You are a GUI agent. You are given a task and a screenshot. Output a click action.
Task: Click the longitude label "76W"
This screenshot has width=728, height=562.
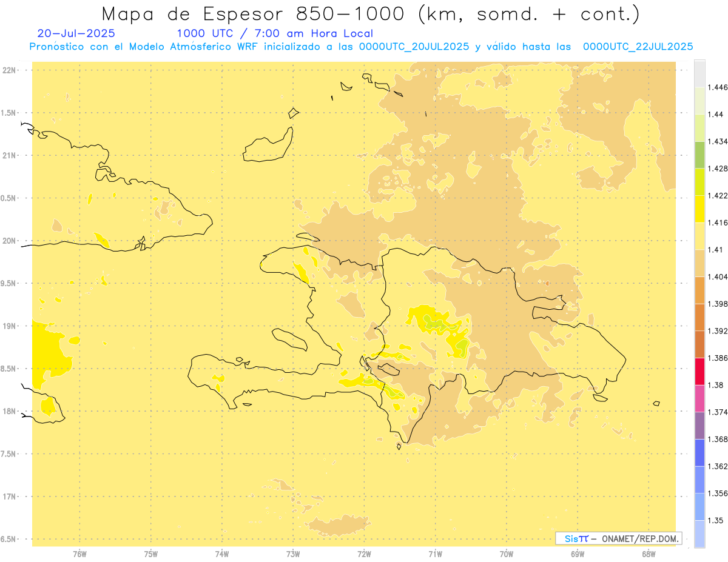79,554
